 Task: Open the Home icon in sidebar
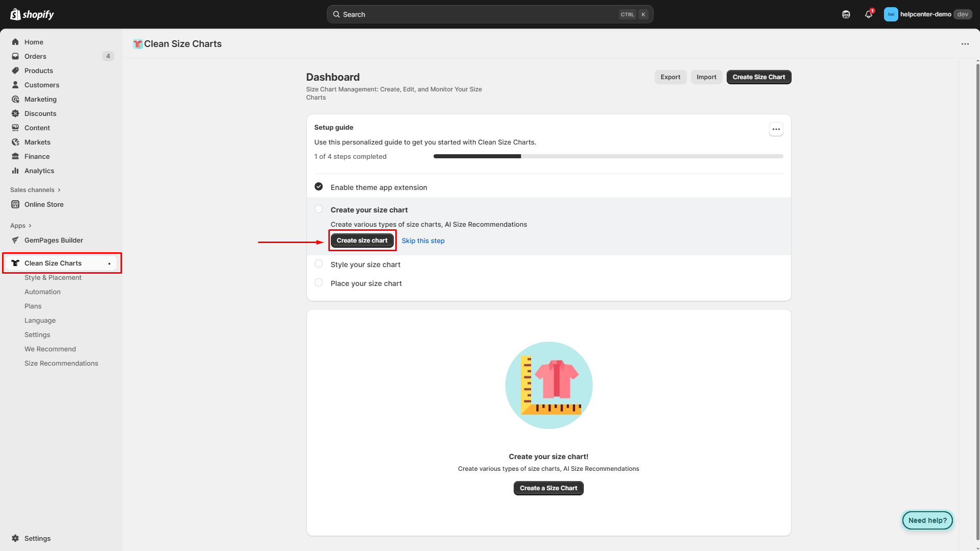(15, 42)
